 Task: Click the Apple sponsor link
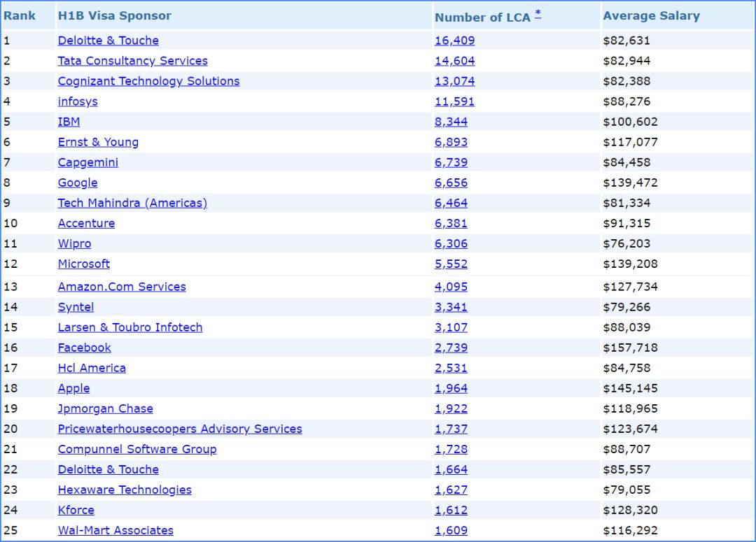click(x=73, y=388)
